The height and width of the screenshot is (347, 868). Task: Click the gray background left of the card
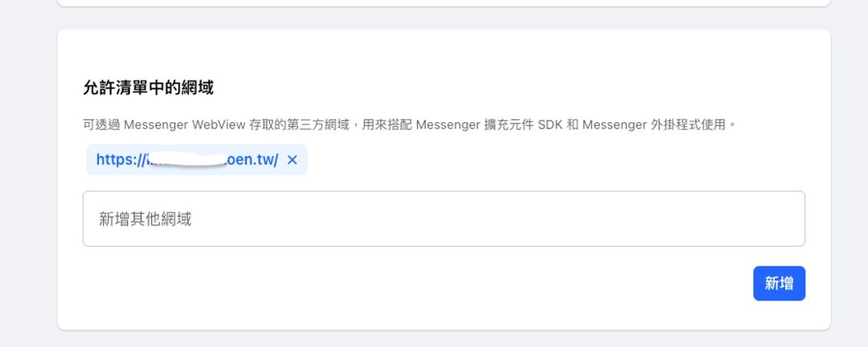28,177
